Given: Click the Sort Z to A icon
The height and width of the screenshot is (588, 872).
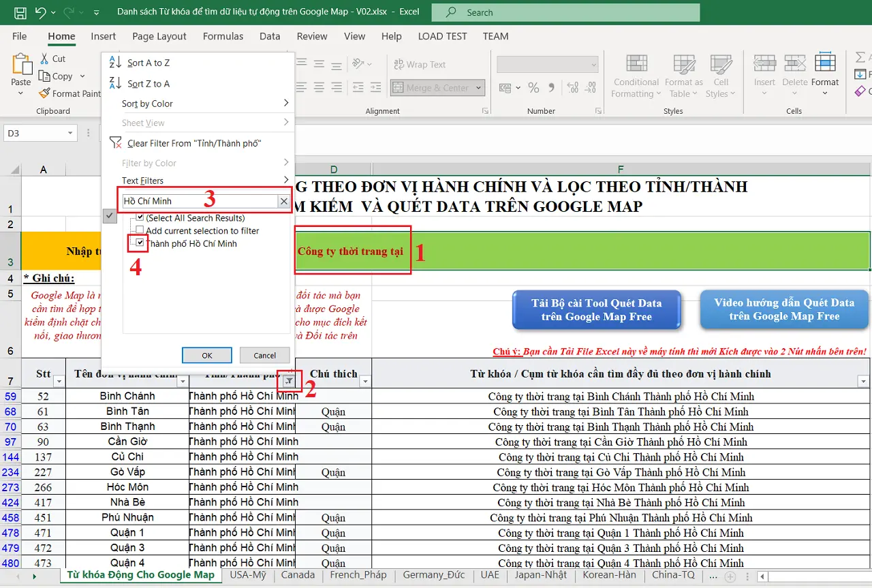Looking at the screenshot, I should 114,83.
